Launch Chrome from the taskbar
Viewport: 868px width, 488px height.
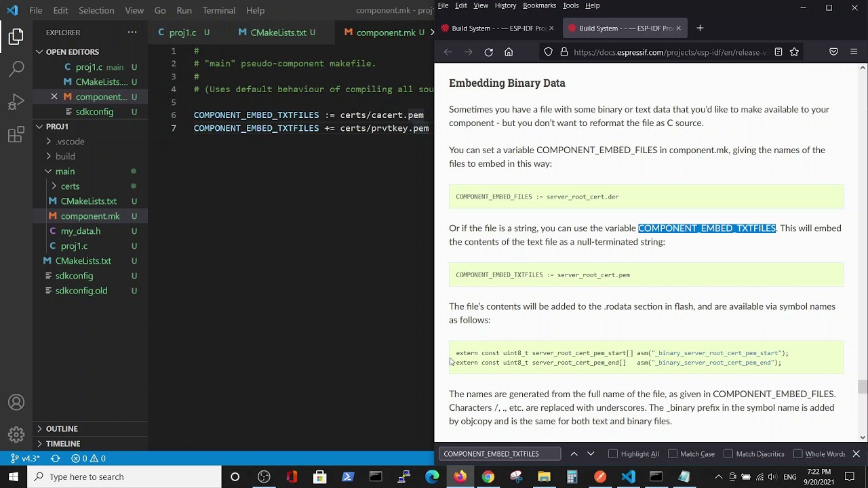click(x=488, y=477)
